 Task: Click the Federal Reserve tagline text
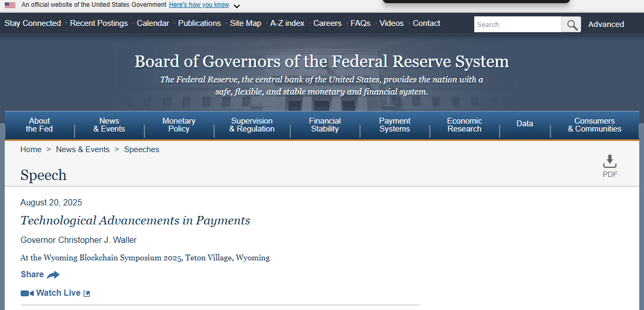tap(321, 86)
